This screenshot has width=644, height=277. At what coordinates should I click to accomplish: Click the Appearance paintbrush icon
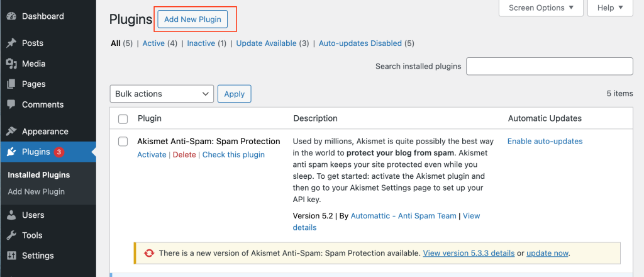point(11,132)
